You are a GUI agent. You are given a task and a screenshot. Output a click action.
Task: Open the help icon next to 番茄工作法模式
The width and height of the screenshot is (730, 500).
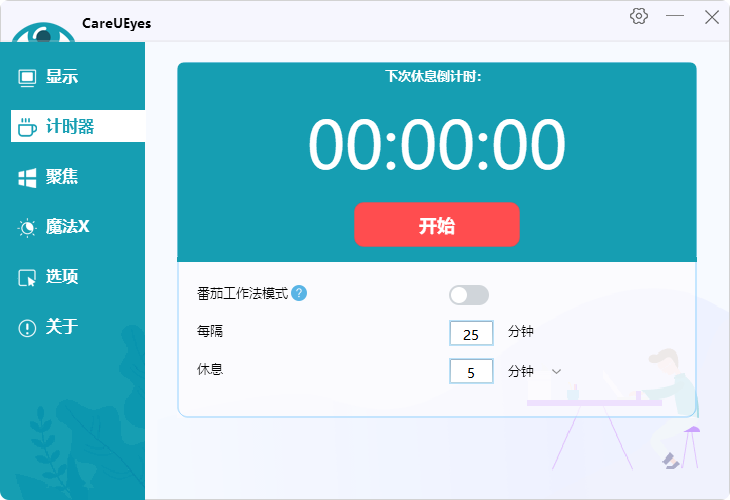click(299, 293)
